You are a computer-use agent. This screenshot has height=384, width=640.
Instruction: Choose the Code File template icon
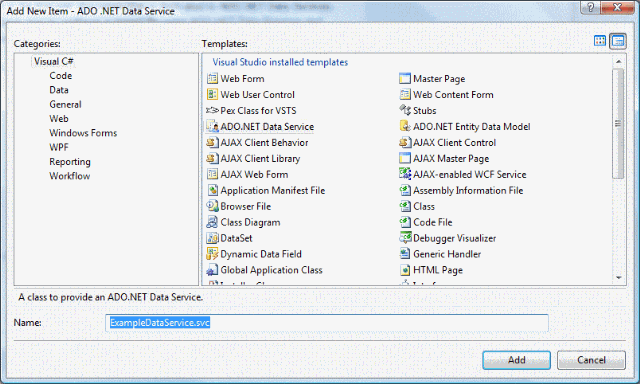pos(405,222)
